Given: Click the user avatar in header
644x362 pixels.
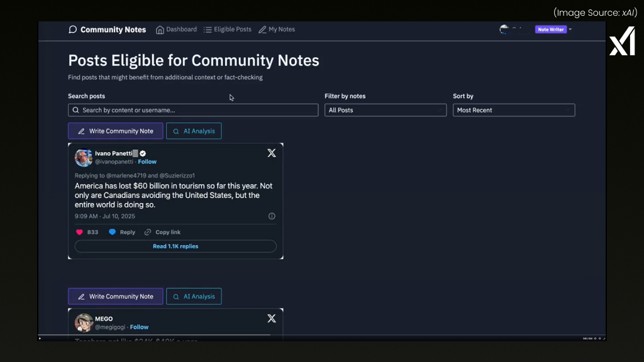Looking at the screenshot, I should 504,30.
